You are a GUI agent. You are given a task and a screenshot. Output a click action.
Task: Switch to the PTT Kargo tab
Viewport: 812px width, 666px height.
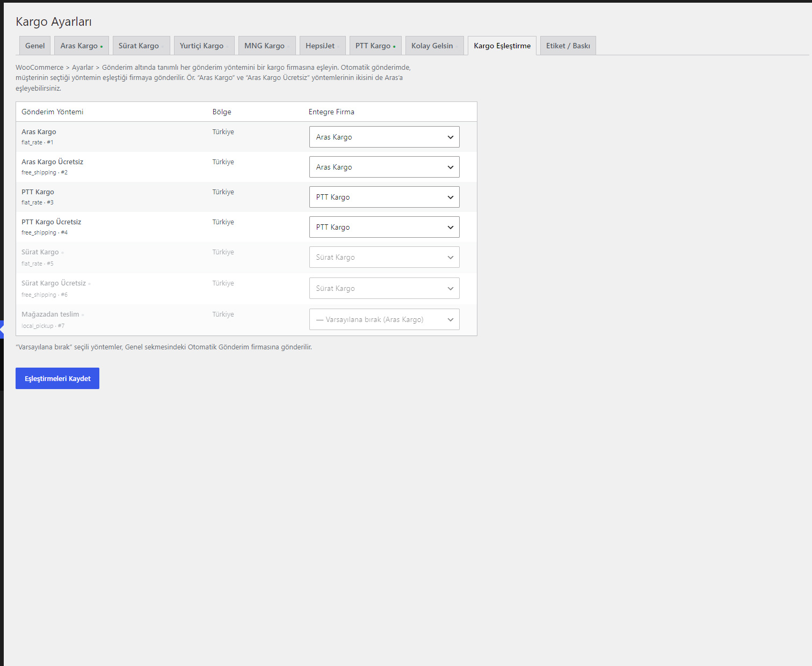coord(375,46)
